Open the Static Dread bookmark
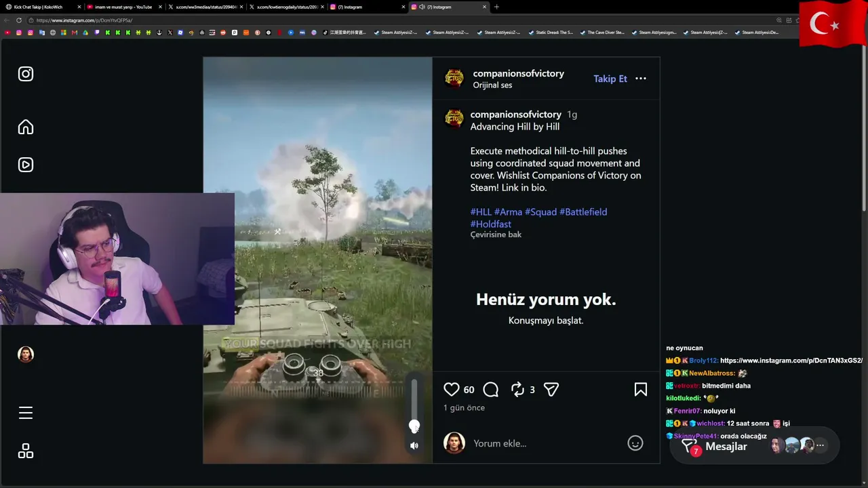Viewport: 868px width, 488px height. (550, 33)
